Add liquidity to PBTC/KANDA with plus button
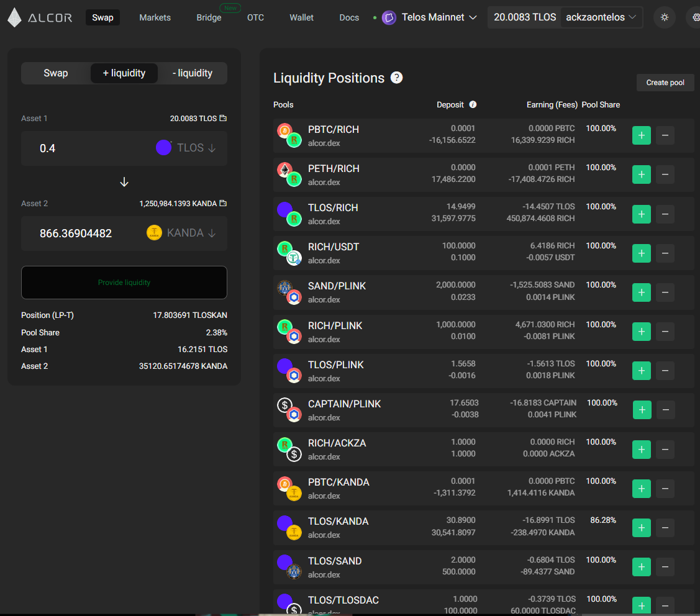 click(642, 488)
